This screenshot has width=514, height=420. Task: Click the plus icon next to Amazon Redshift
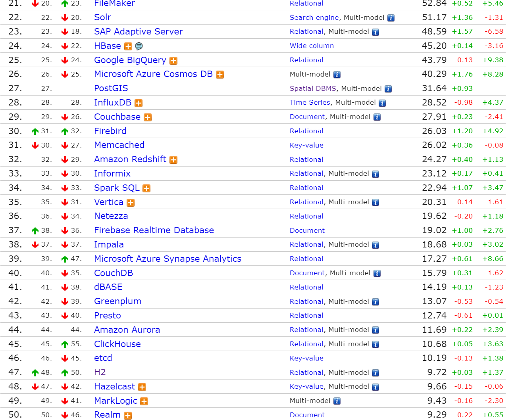point(173,160)
